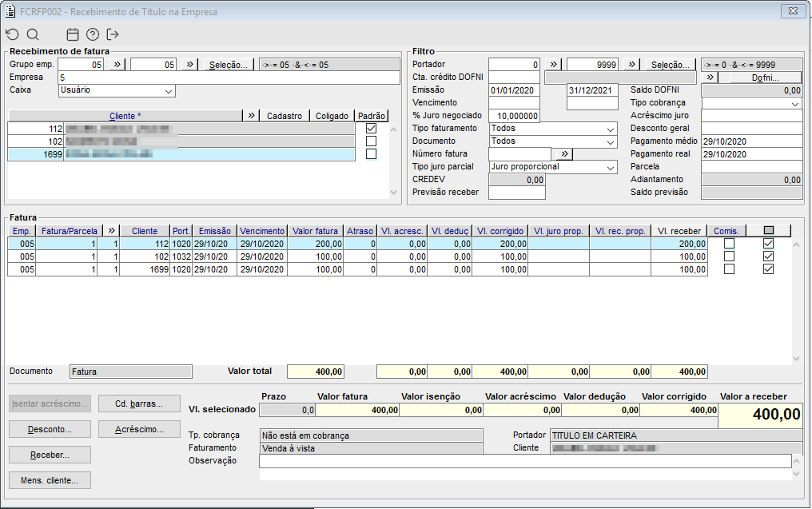812x509 pixels.
Task: Click the Vencimento column header in the Fatura grid
Action: click(x=262, y=231)
